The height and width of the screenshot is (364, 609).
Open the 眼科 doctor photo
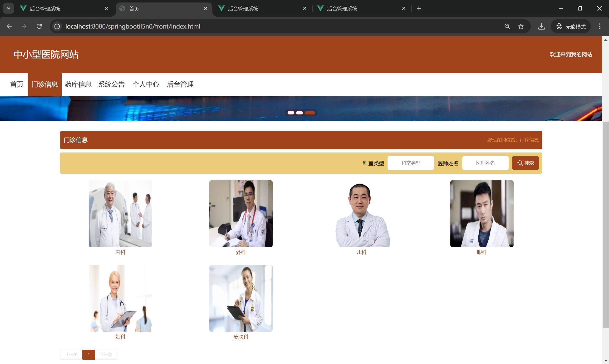coord(482,214)
